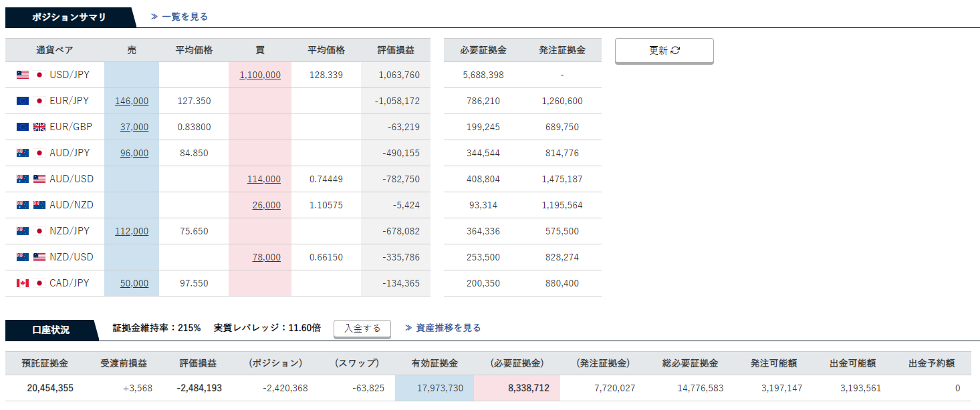The height and width of the screenshot is (410, 980).
Task: Select the 口座状況 section header
Action: pyautogui.click(x=51, y=329)
